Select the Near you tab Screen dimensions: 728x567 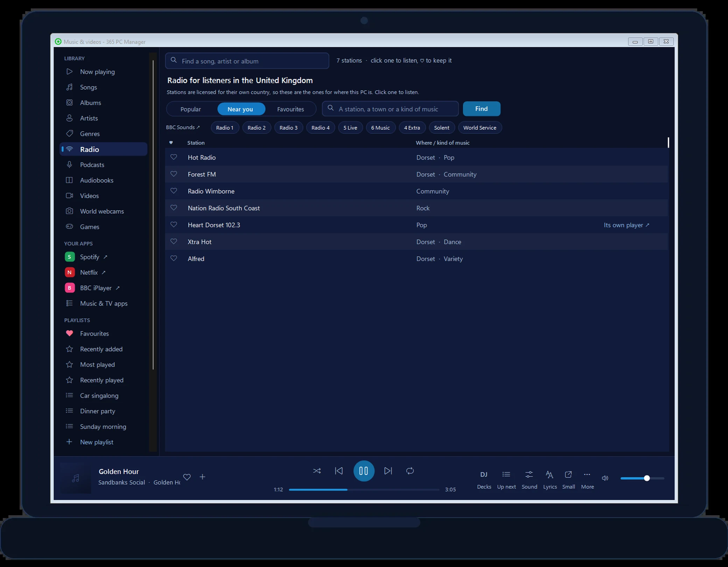pos(241,109)
